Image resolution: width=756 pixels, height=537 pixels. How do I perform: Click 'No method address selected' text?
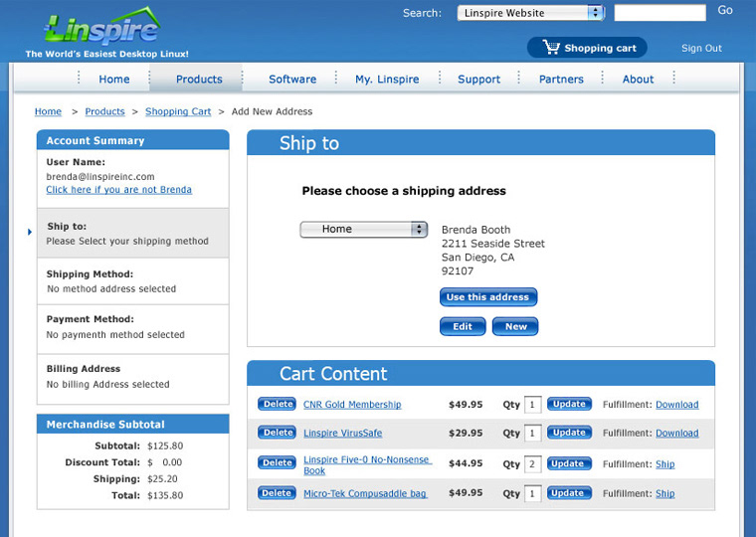pyautogui.click(x=111, y=288)
